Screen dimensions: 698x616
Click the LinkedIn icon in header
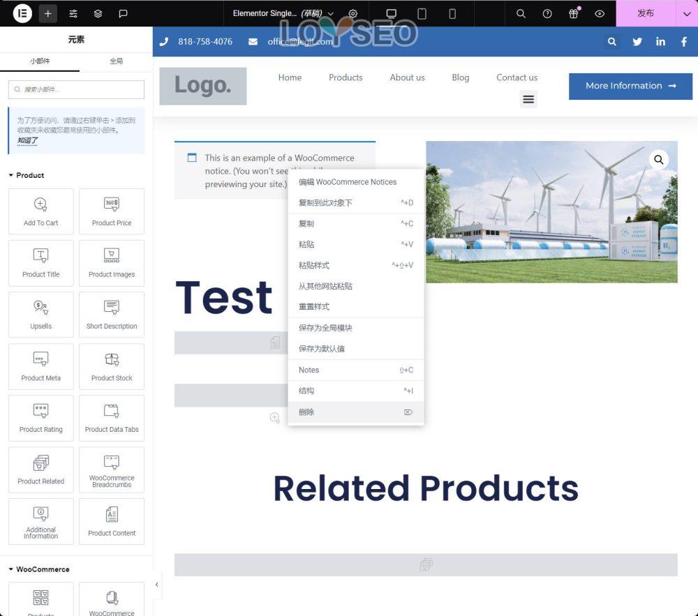[x=660, y=41]
